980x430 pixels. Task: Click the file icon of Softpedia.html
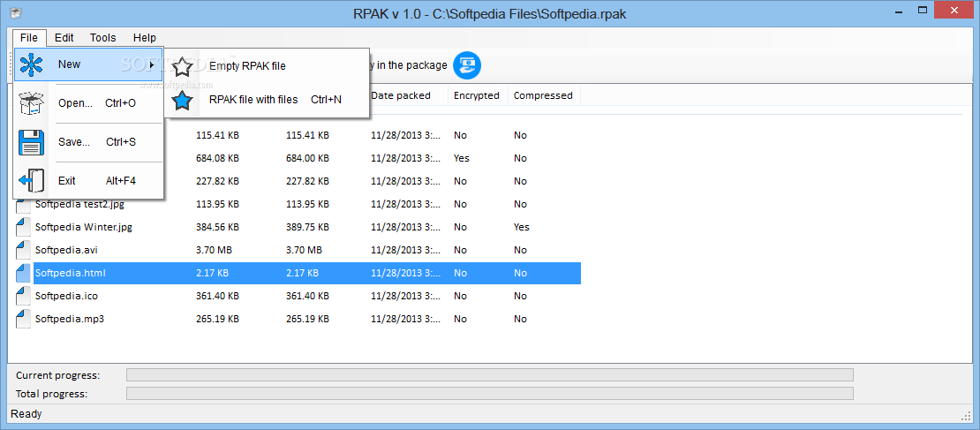click(x=23, y=273)
